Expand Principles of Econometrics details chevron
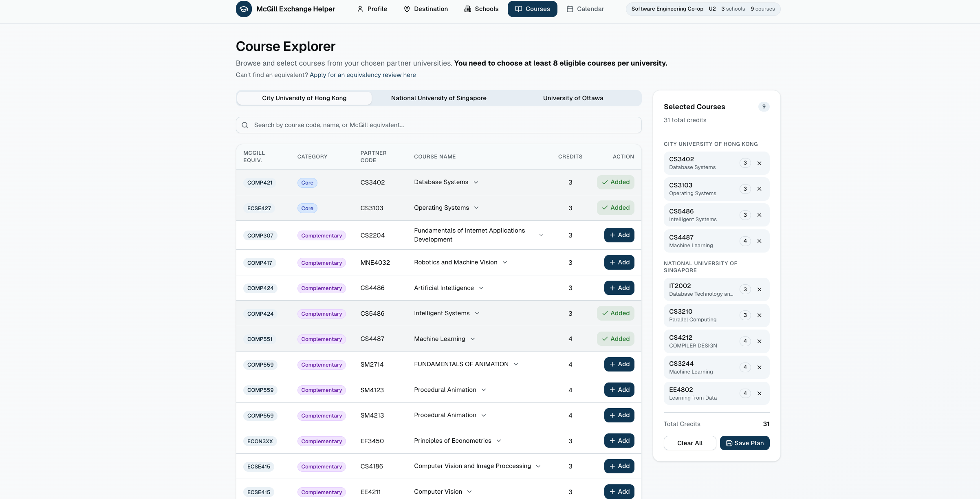This screenshot has height=499, width=980. pyautogui.click(x=499, y=441)
